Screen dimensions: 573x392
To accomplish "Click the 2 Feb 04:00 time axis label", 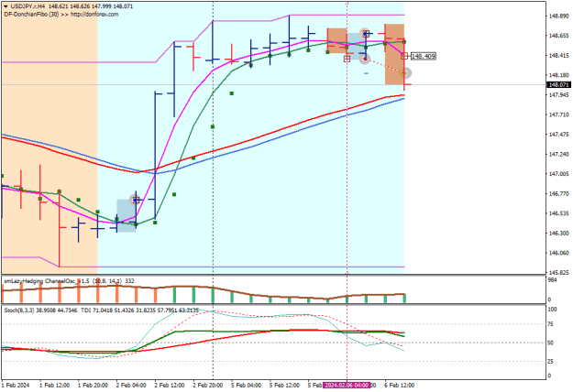I will tap(131, 386).
